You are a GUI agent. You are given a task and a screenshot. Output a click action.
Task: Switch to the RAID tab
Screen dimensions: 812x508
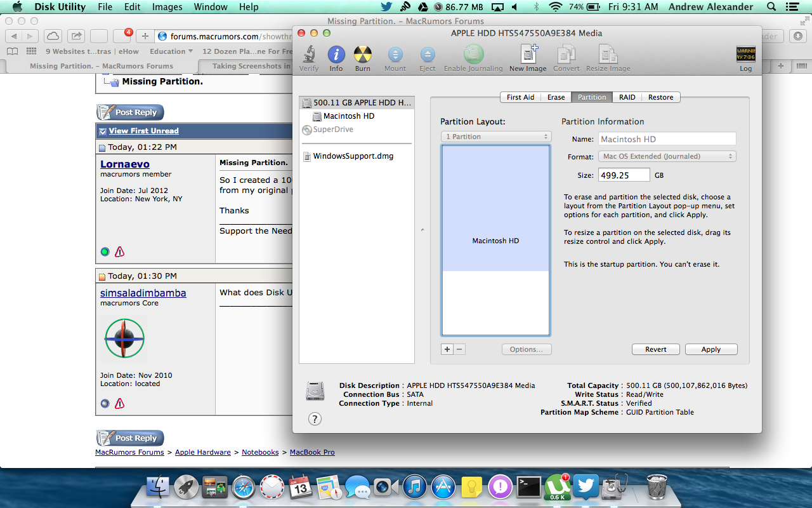(627, 97)
